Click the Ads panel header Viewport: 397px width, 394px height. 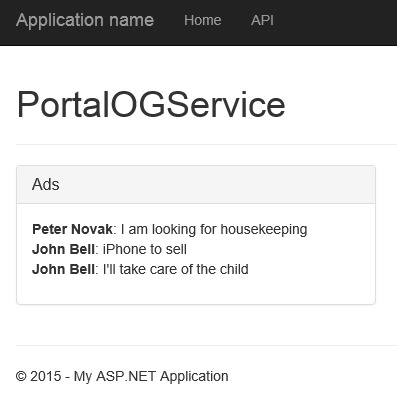coord(196,184)
